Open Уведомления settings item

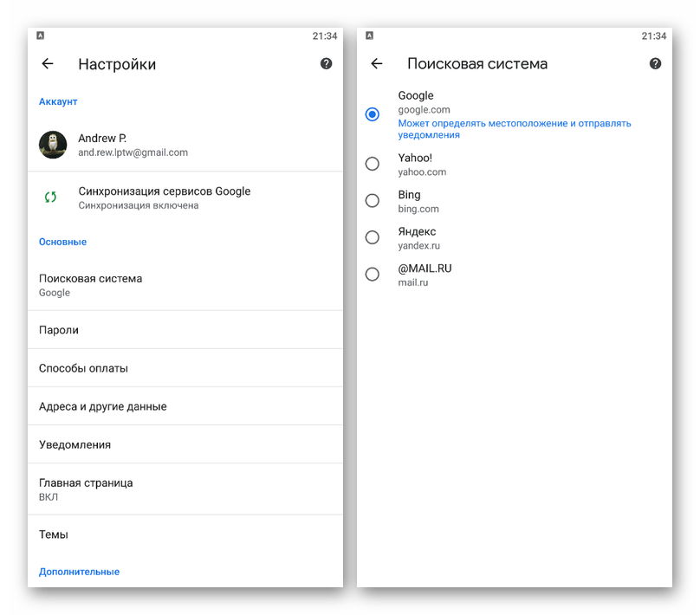[185, 444]
